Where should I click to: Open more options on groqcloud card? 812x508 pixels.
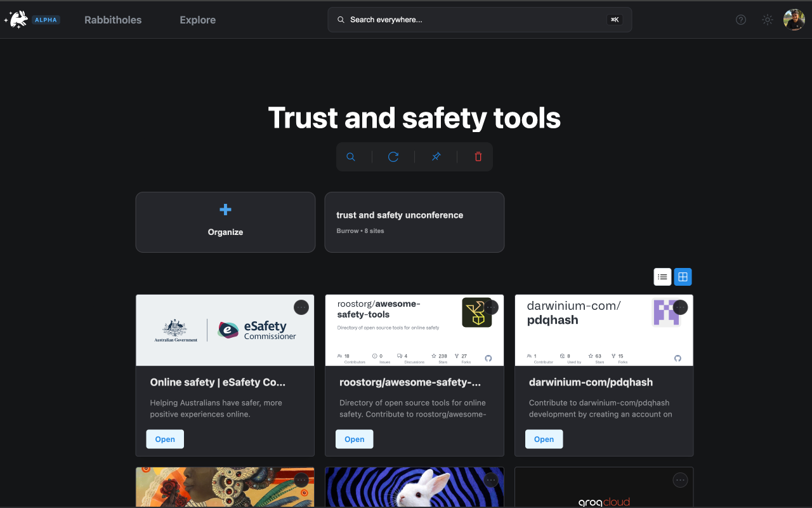681,480
